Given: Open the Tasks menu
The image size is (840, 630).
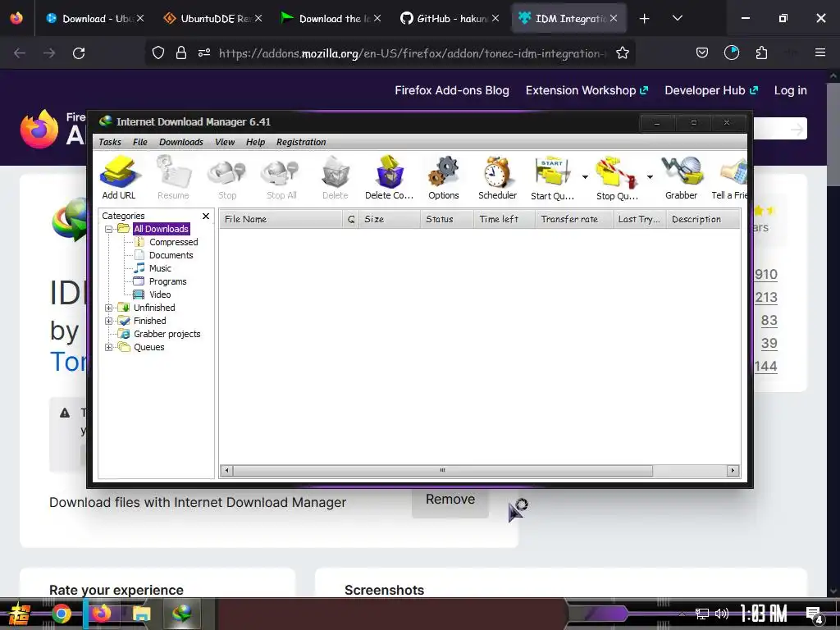Looking at the screenshot, I should (110, 142).
